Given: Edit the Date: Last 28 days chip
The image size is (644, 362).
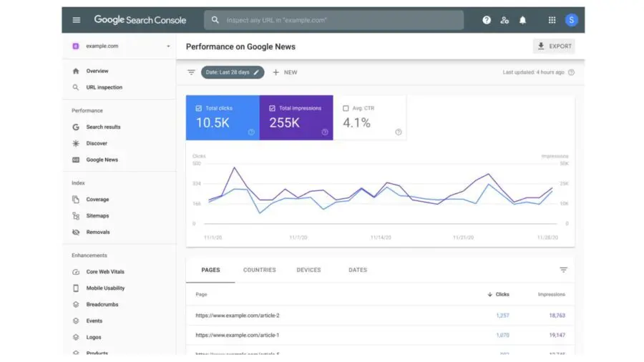Looking at the screenshot, I should pos(233,72).
